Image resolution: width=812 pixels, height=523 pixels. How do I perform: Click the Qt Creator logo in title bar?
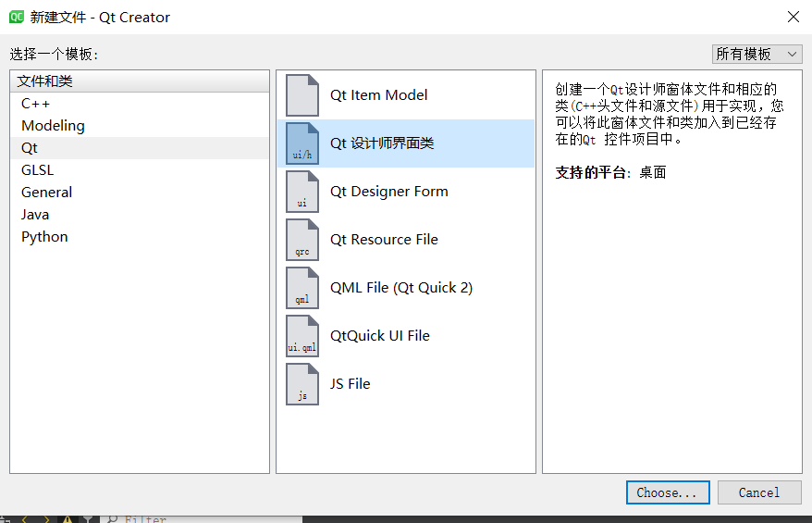17,17
